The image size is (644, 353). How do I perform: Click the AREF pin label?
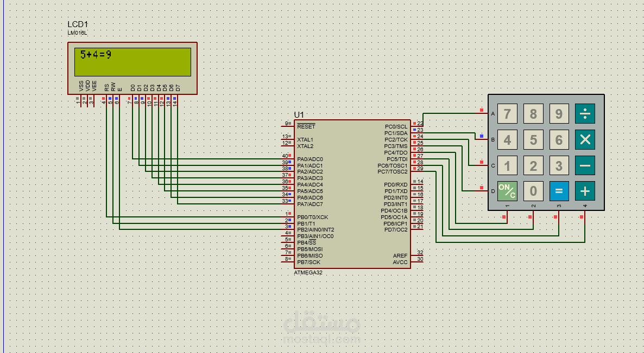(400, 255)
